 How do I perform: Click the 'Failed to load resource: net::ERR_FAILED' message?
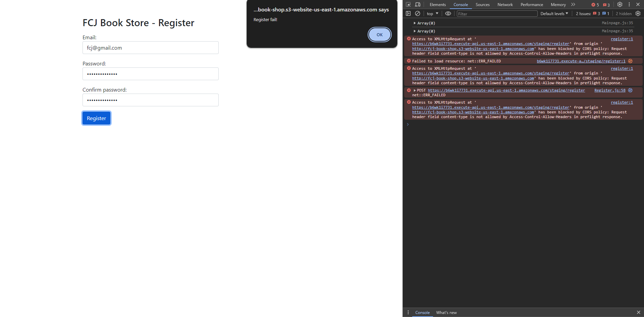click(457, 61)
